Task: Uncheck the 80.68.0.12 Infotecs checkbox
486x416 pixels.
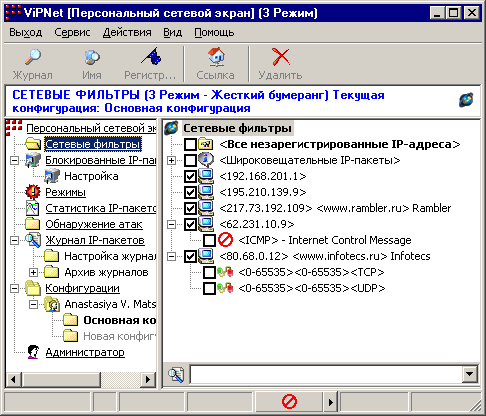Action: (x=190, y=256)
